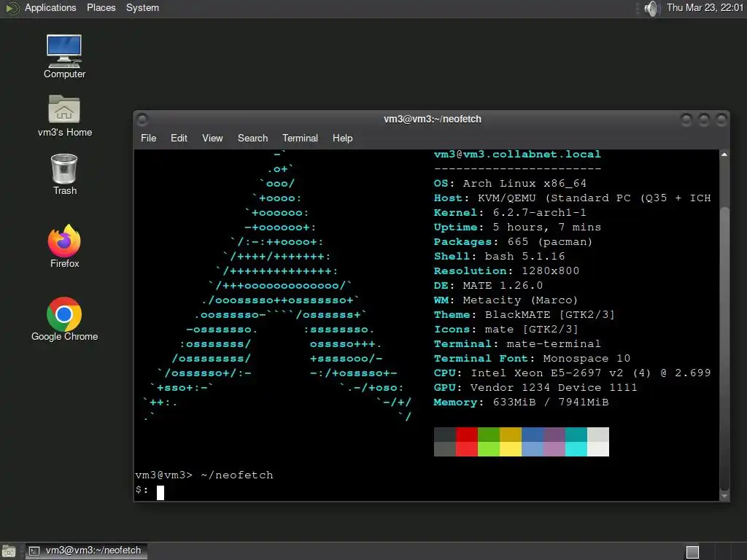The height and width of the screenshot is (560, 747).
Task: Click the Host line KVM/QEMU
Action: pyautogui.click(x=572, y=198)
